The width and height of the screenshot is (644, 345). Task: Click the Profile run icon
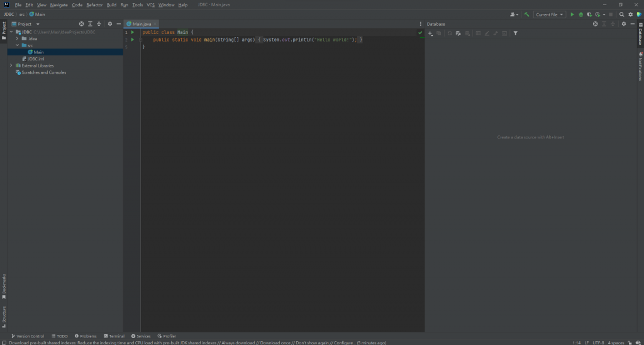598,14
